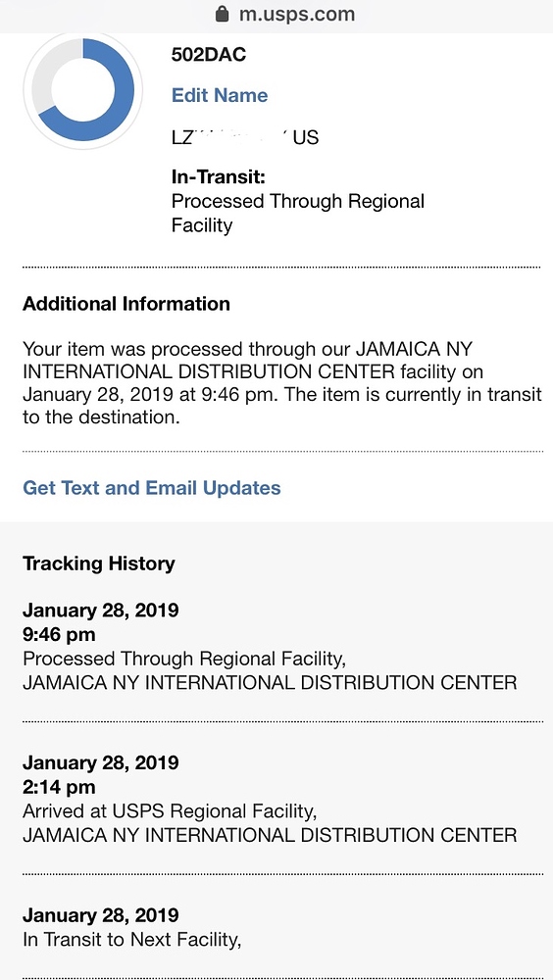Select the 9:46 pm tracking history timestamp

(59, 634)
